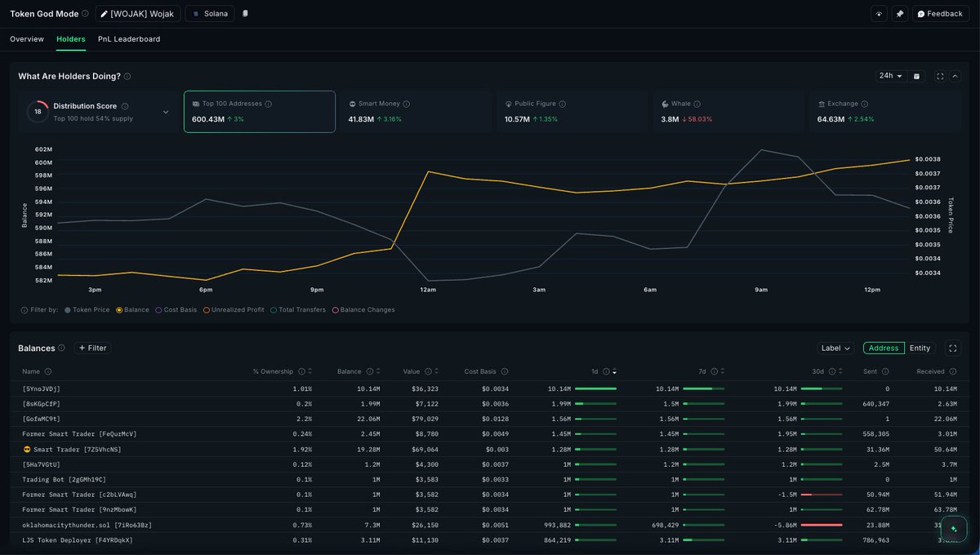Sort by 30d column arrows
This screenshot has height=555, width=980.
coord(843,371)
